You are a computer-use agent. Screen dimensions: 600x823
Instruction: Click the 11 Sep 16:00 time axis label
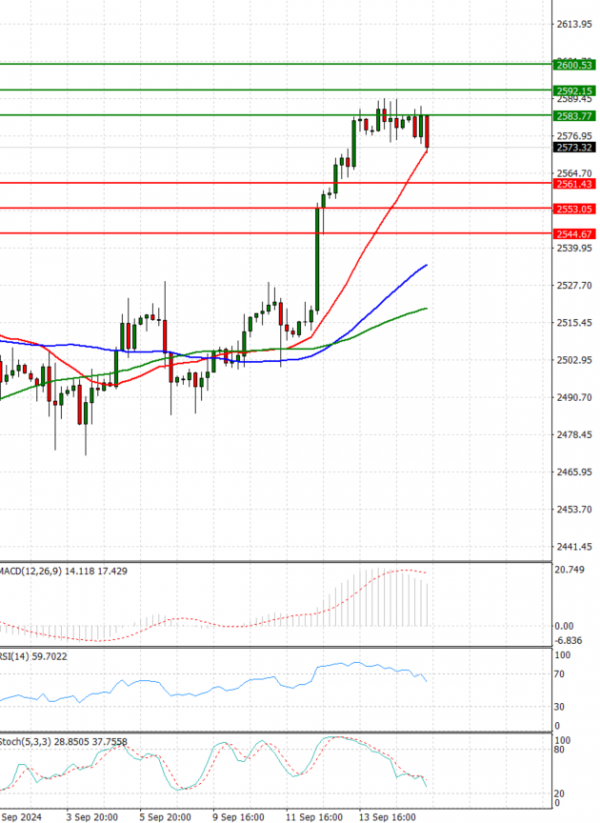pos(314,817)
